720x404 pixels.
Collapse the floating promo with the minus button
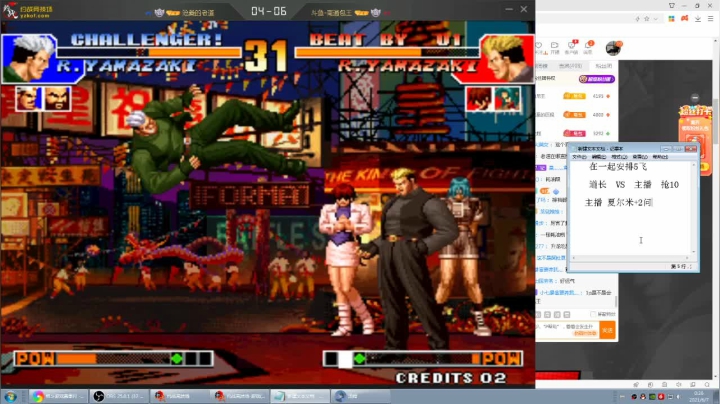tap(695, 97)
